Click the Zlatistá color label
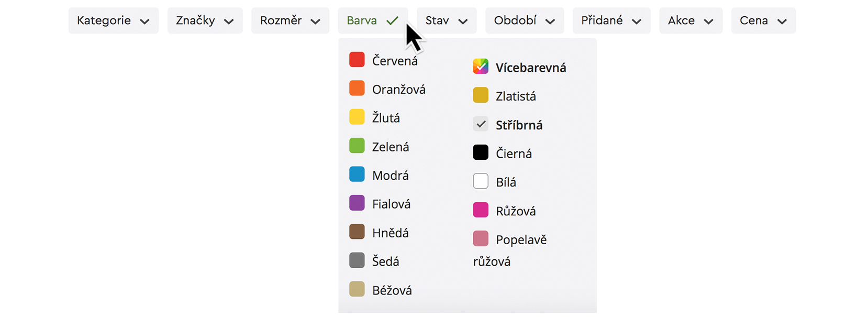 coord(516,96)
